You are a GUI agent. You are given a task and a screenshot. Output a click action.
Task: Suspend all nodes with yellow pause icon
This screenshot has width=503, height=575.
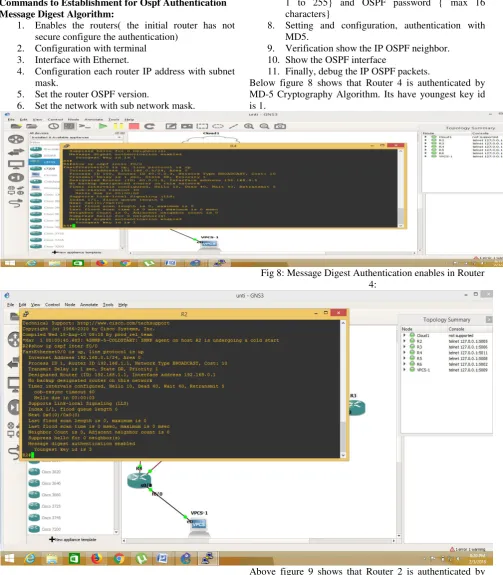point(118,126)
